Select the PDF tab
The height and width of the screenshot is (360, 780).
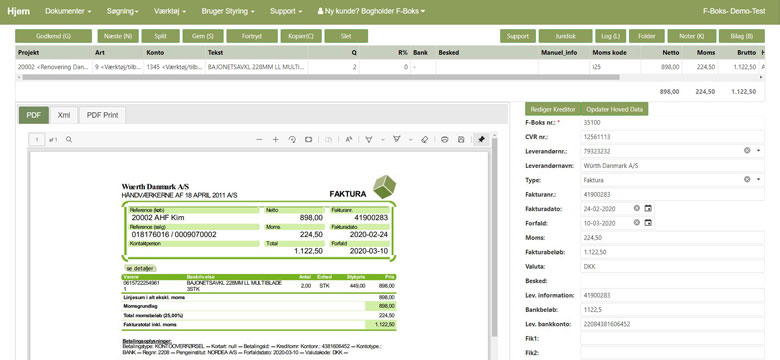tap(34, 115)
